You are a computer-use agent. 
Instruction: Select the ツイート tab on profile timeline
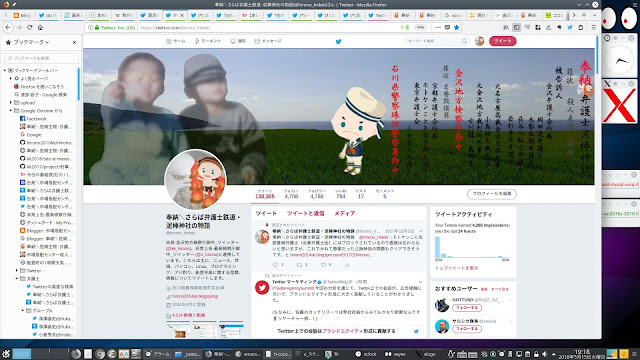pos(266,213)
